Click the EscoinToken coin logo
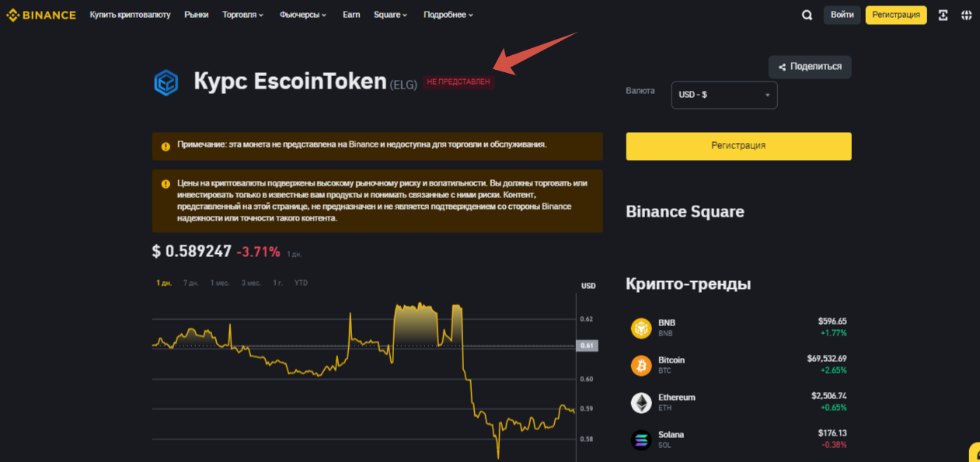The width and height of the screenshot is (980, 462). [x=166, y=82]
